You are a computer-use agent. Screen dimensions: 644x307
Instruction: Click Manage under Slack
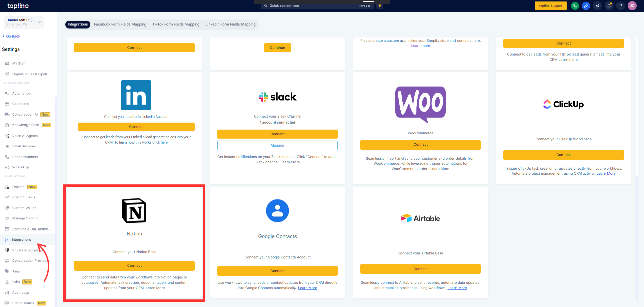277,145
